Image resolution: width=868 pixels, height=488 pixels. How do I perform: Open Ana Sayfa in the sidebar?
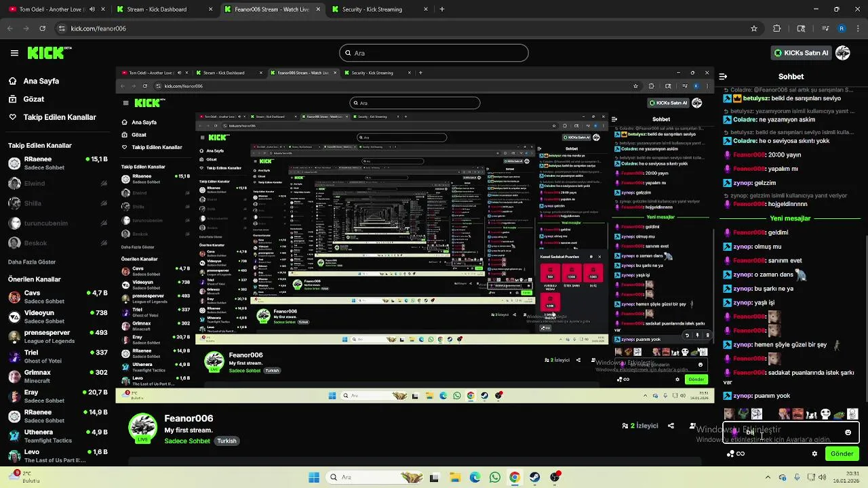tap(41, 81)
